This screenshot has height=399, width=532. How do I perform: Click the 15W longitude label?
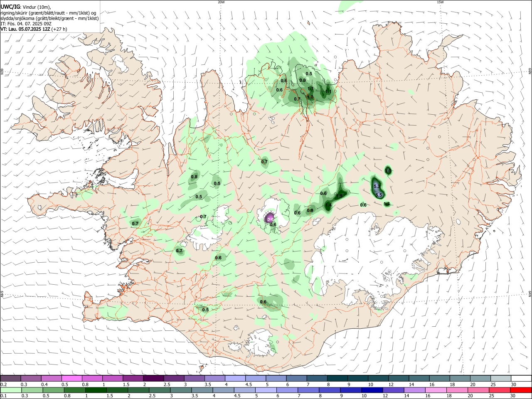pos(440,2)
